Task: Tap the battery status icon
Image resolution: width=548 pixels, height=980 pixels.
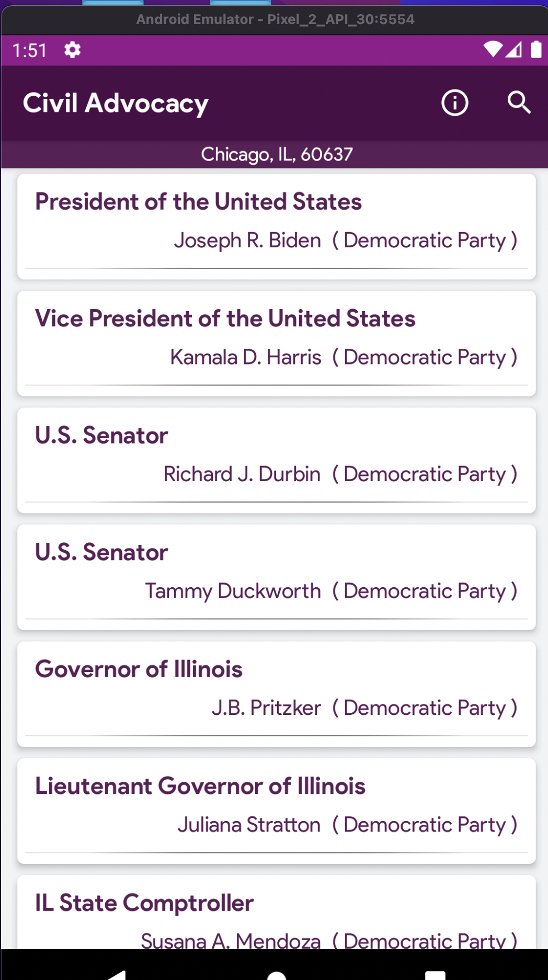Action: click(x=536, y=50)
